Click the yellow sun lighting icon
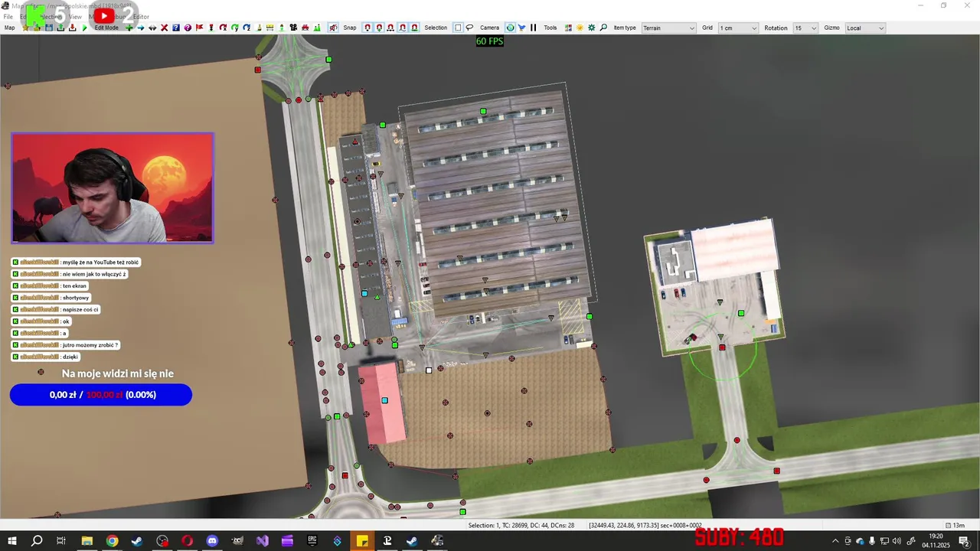This screenshot has width=980, height=551. click(x=580, y=28)
